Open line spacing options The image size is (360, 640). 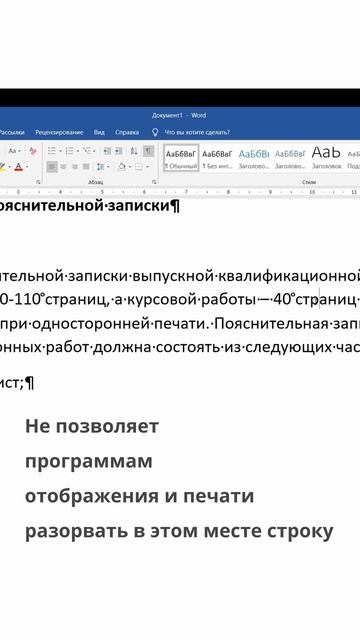pos(100,167)
